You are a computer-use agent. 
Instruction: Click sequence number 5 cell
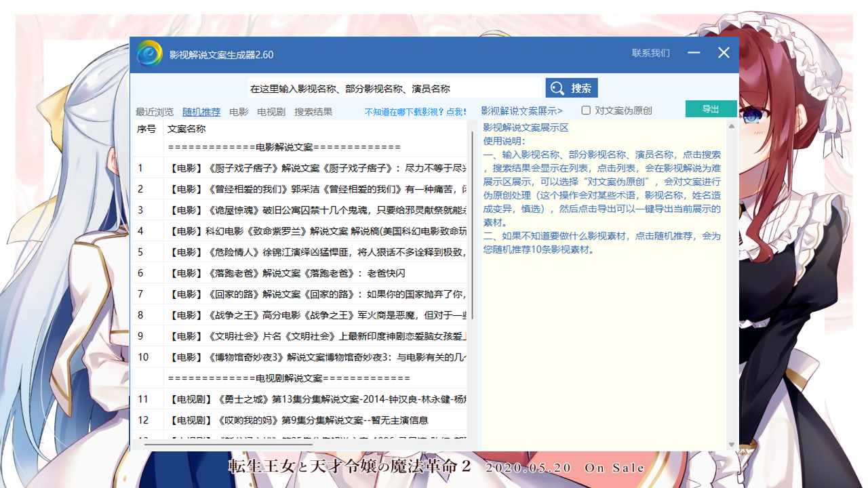(x=147, y=252)
